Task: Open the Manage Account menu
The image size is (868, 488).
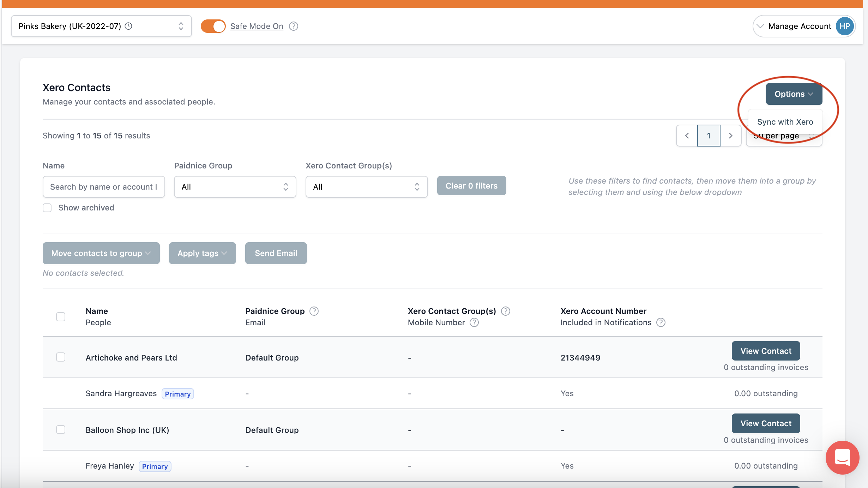Action: tap(799, 26)
